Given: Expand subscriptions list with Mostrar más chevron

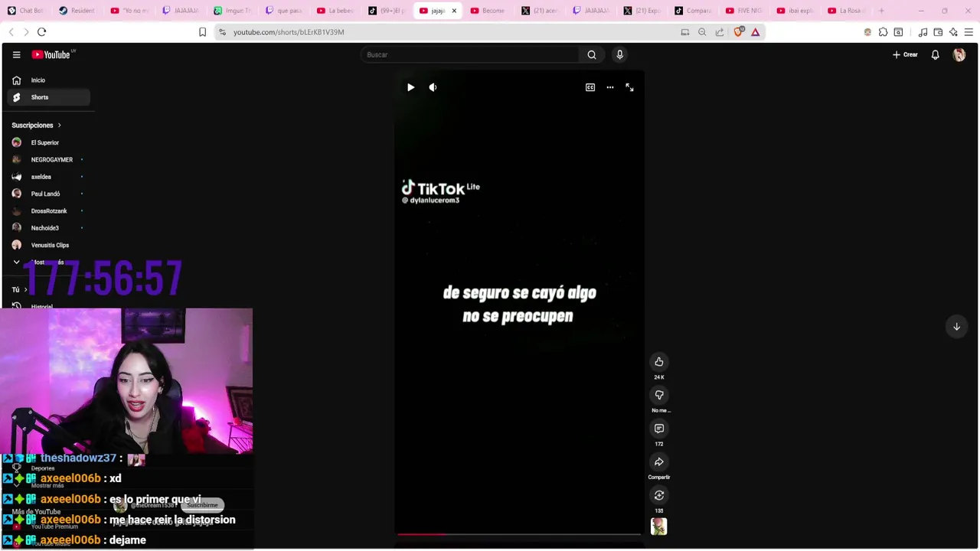Looking at the screenshot, I should [16, 262].
